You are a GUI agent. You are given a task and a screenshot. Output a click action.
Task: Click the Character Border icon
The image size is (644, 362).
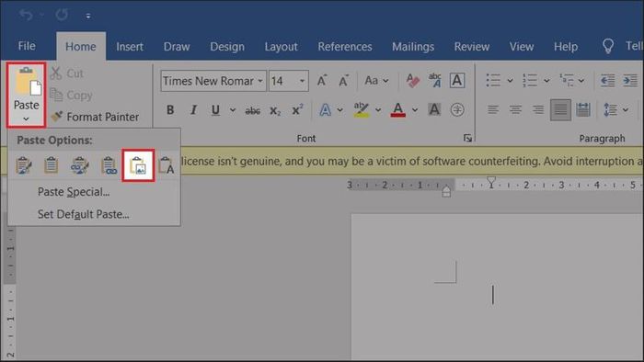click(x=457, y=80)
